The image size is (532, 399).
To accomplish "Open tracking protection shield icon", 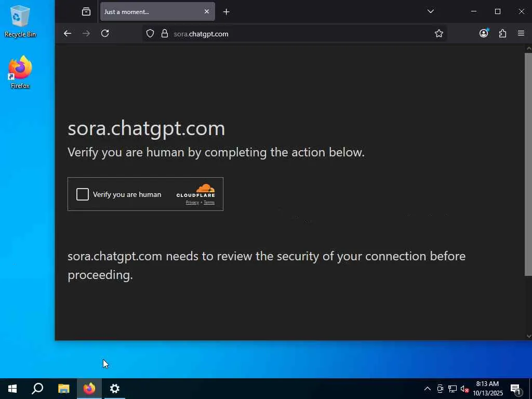I will (150, 34).
